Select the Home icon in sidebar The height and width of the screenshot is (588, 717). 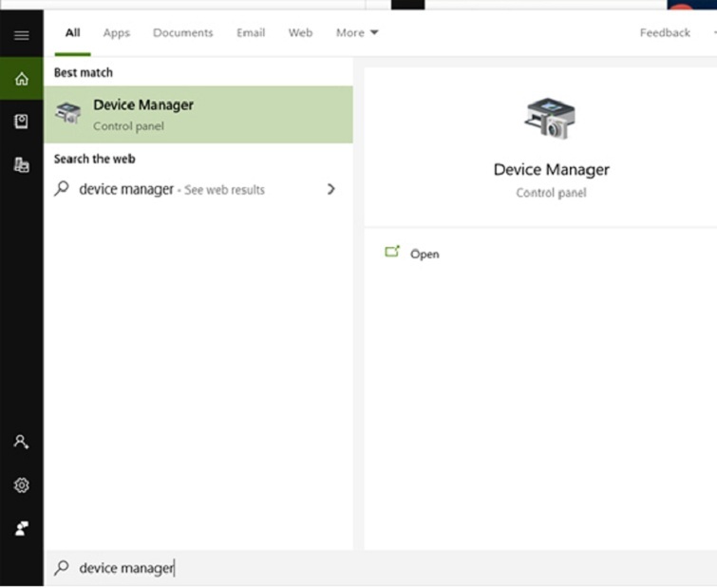pos(21,79)
